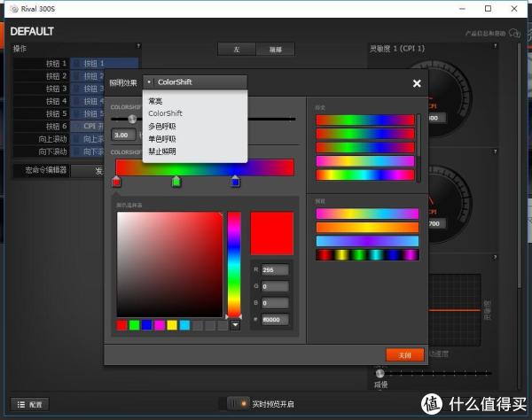
Task: Apply the orange-yellow preset gradient
Action: coord(367,228)
